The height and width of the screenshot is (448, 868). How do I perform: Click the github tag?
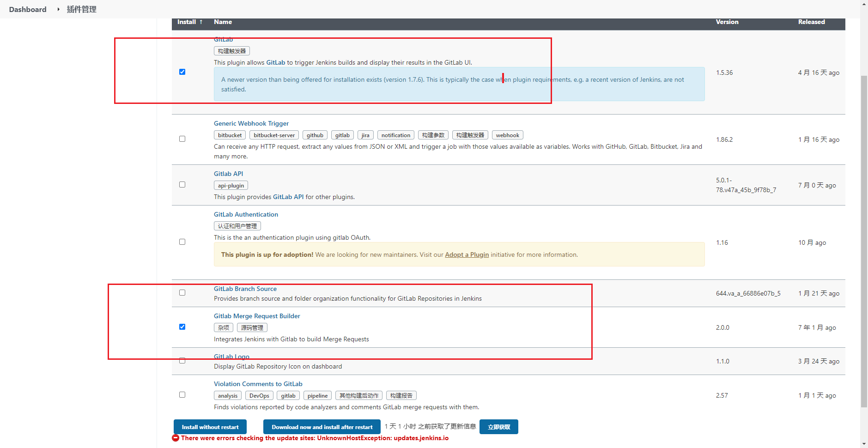click(315, 135)
